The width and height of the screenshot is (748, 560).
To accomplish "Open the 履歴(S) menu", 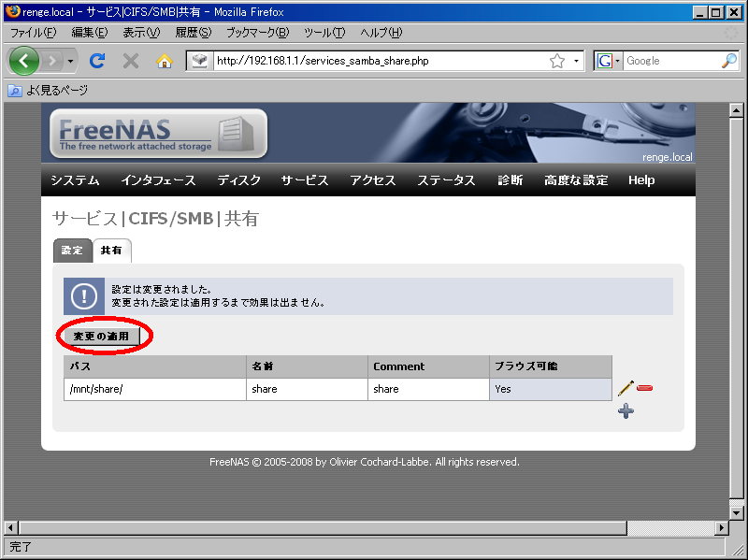I will click(194, 33).
